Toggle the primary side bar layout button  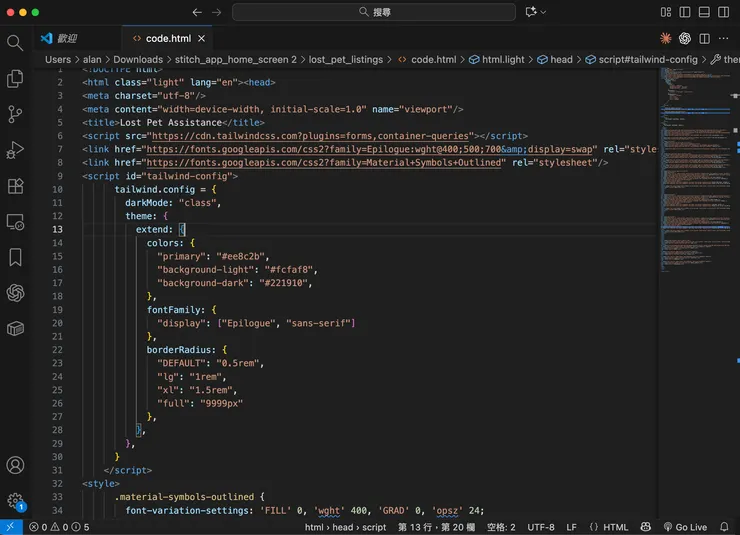click(687, 12)
